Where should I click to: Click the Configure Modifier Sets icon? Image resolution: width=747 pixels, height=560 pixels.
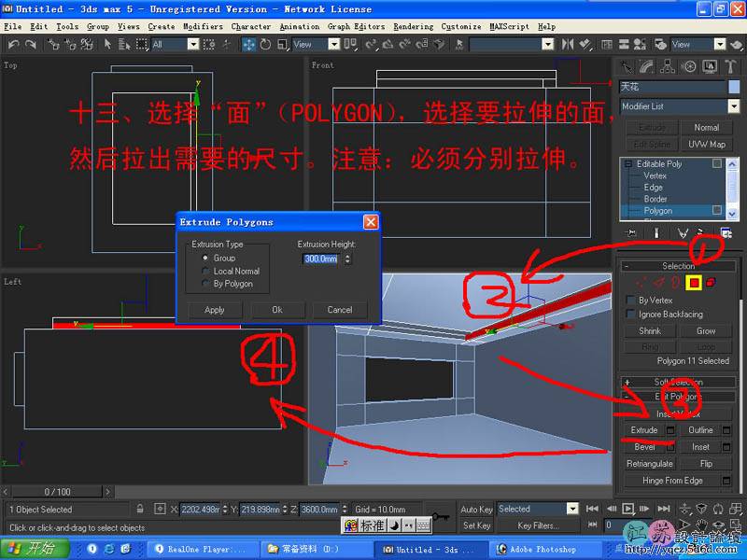click(726, 232)
